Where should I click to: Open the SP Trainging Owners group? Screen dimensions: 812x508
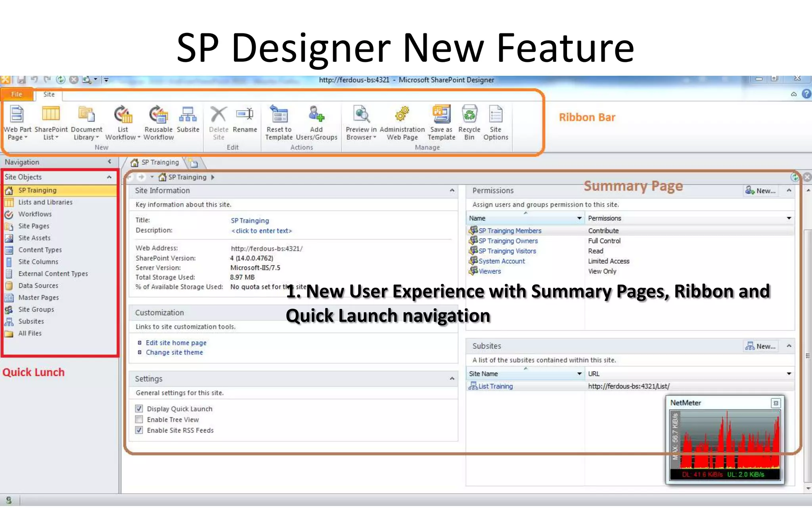(x=508, y=241)
